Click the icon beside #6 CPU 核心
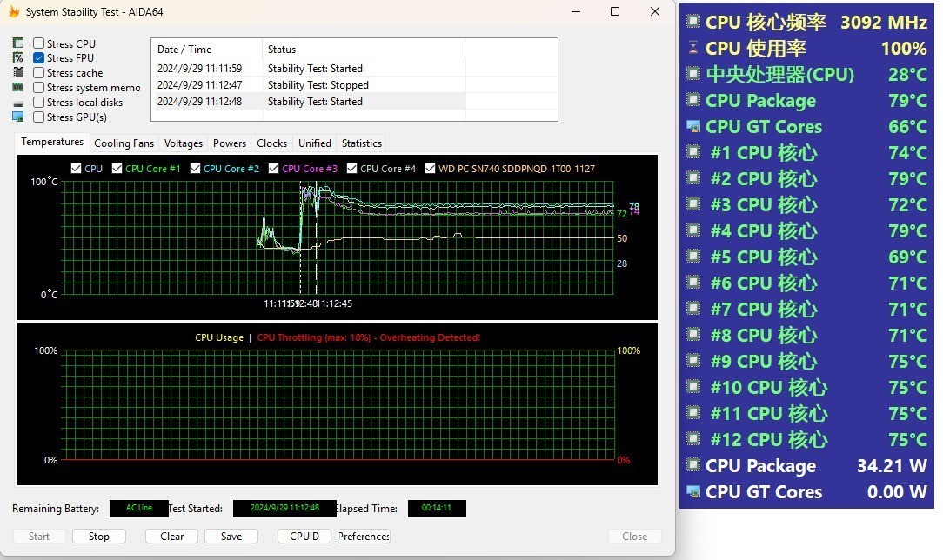 coord(692,282)
